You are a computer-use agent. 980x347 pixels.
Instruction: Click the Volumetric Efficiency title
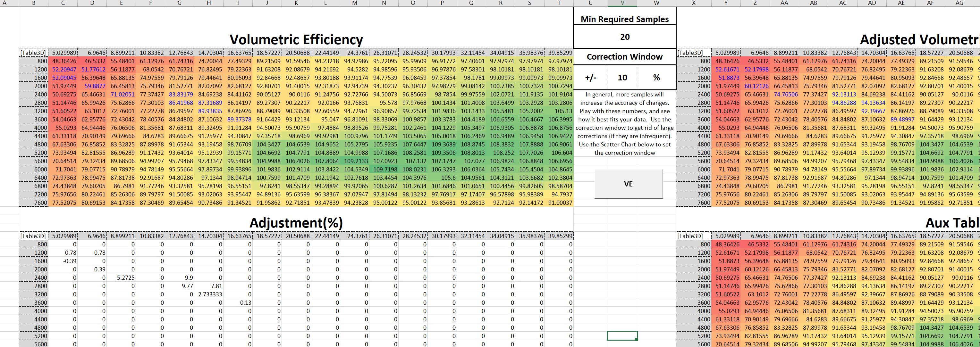296,39
